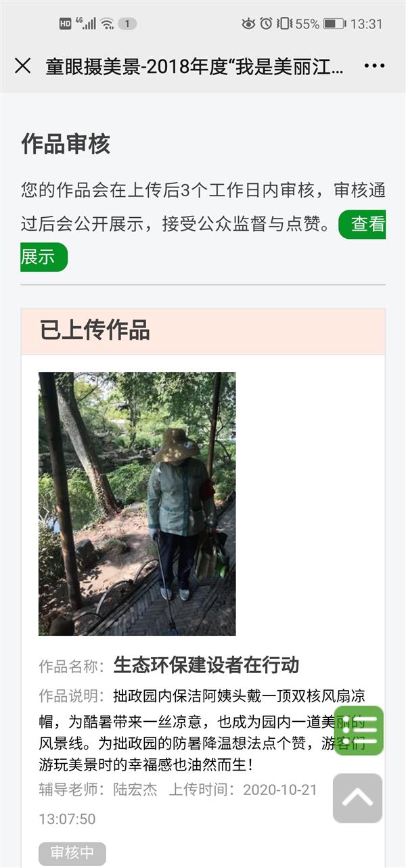Tap the HD call indicator icon

coord(66,24)
